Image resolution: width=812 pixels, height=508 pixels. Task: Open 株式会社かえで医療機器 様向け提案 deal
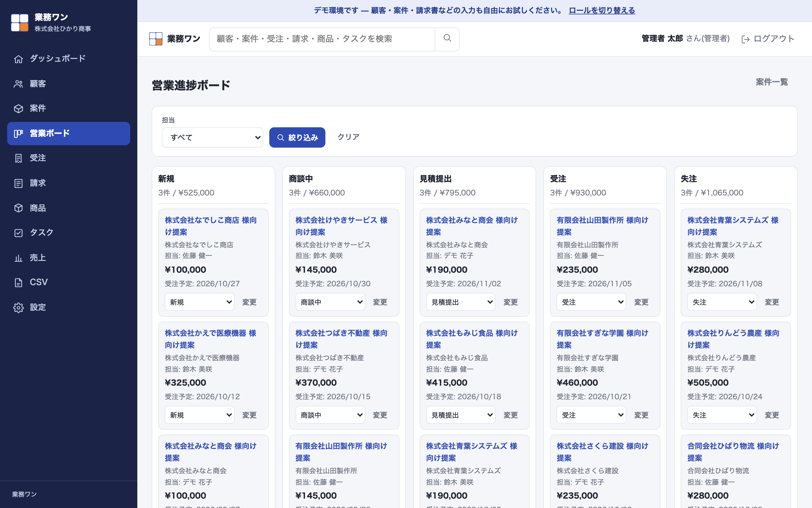(x=211, y=339)
